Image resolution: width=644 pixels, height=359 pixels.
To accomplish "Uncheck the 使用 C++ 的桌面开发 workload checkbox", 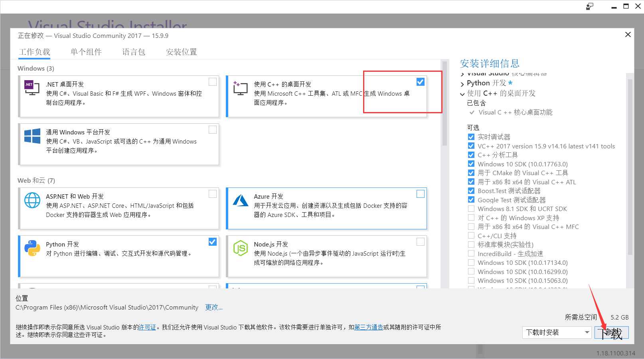I will point(421,82).
